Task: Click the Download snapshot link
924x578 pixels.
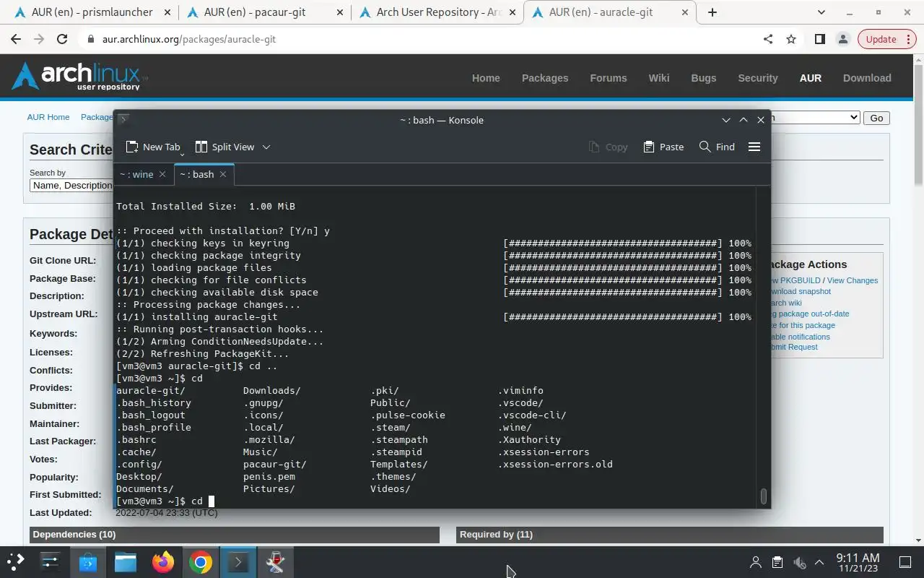Action: [801, 291]
